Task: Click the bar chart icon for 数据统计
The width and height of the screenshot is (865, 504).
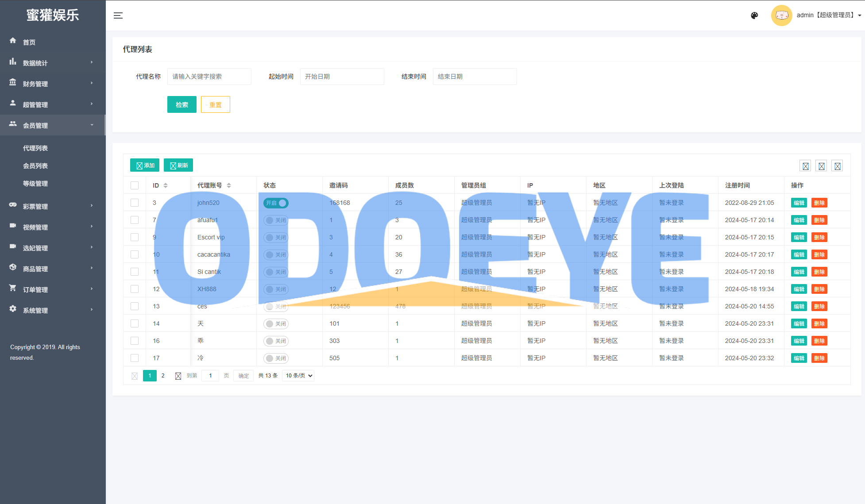Action: (x=13, y=62)
